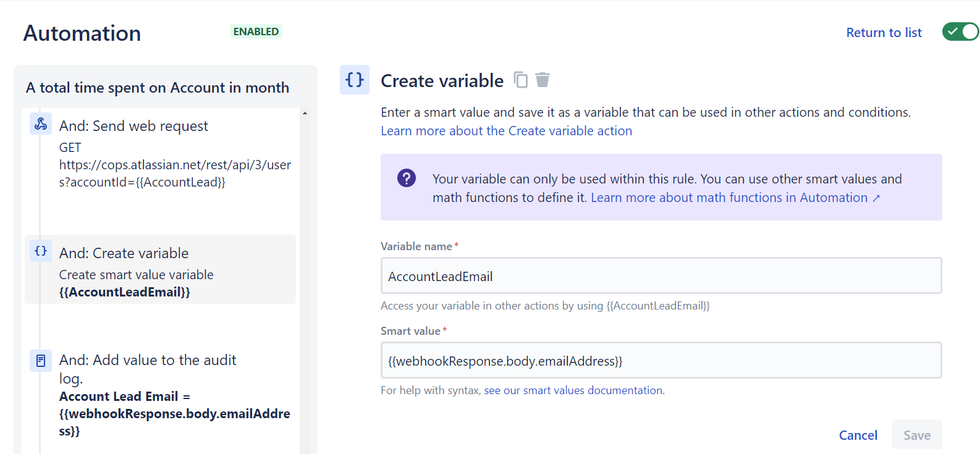Click the Variable name input field
This screenshot has height=454, width=980.
click(x=661, y=276)
